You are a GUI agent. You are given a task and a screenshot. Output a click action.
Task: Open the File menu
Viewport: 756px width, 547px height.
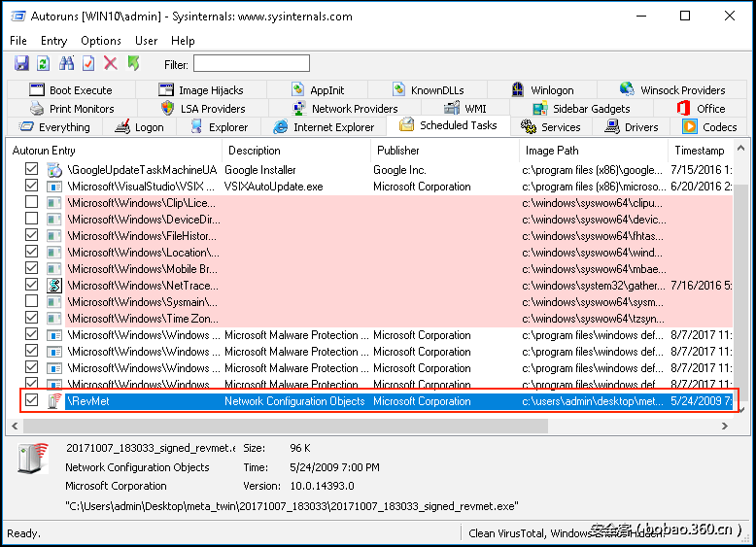coord(18,41)
